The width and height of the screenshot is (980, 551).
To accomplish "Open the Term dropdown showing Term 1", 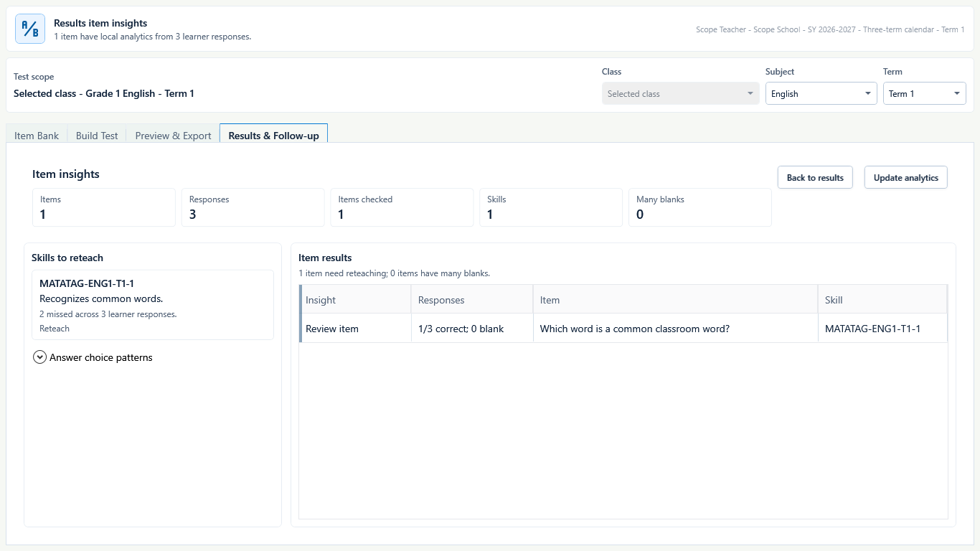I will (x=924, y=94).
